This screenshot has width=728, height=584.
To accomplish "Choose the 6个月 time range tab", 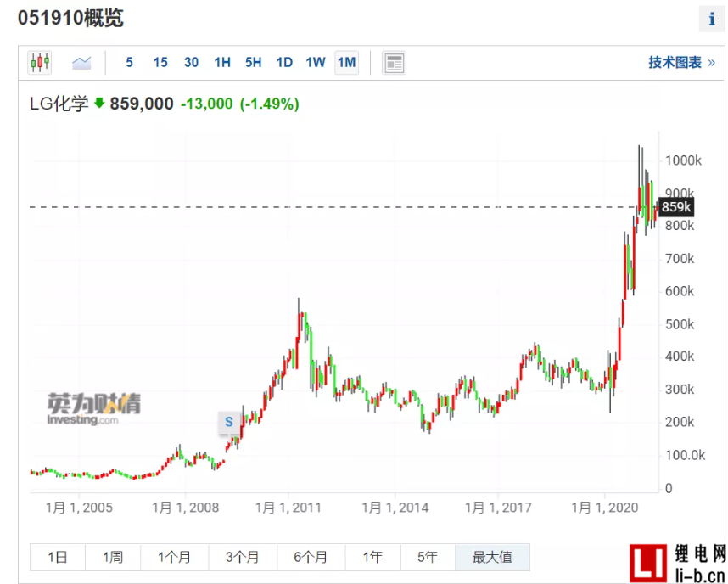I will (311, 557).
